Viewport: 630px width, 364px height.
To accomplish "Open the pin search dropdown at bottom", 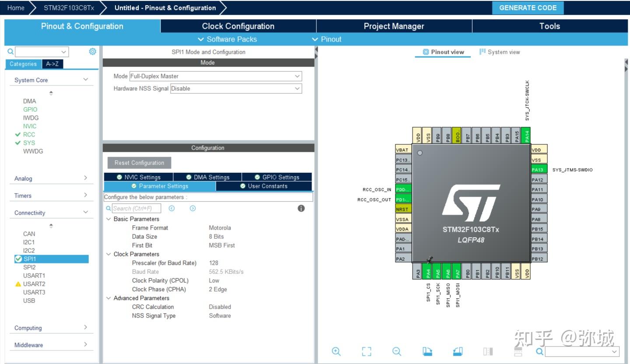I will click(582, 351).
